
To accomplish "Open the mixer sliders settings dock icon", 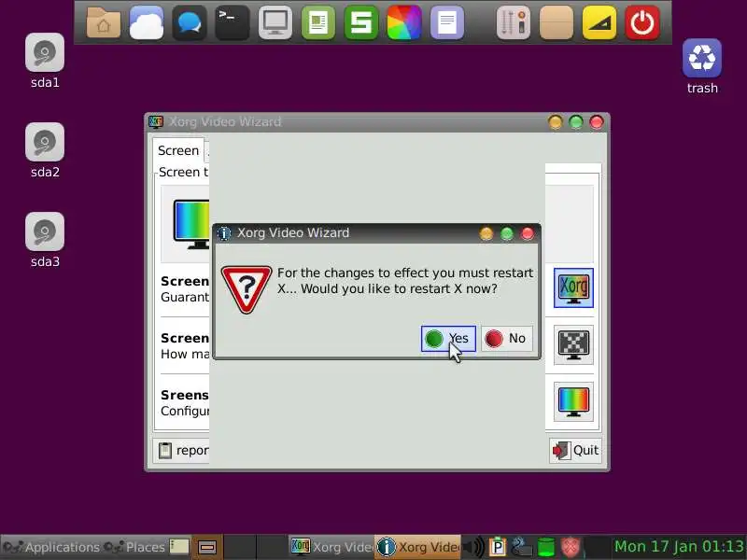I will click(513, 22).
